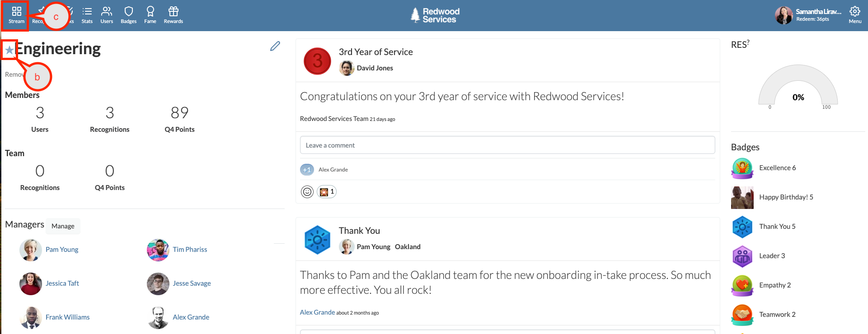The image size is (868, 334).
Task: Open Samantha's user profile menu
Action: tap(808, 15)
